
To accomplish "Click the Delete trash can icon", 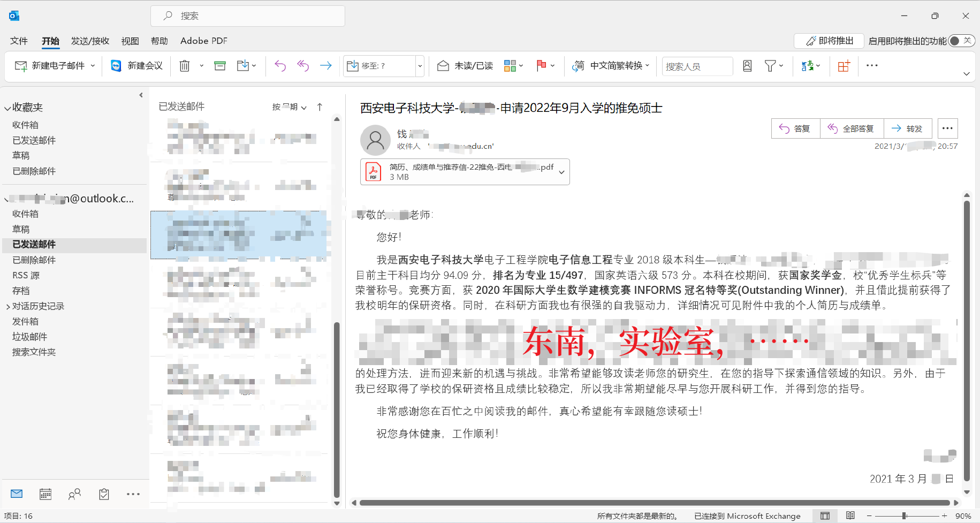I will tap(185, 66).
